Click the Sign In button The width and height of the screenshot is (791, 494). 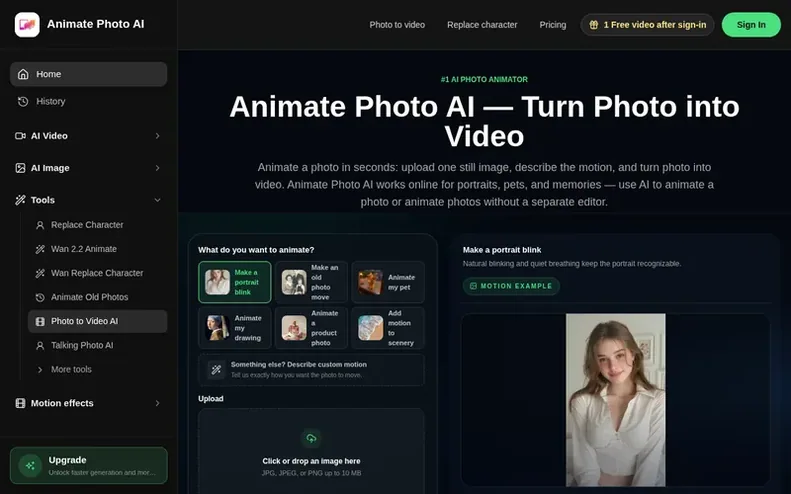click(751, 25)
